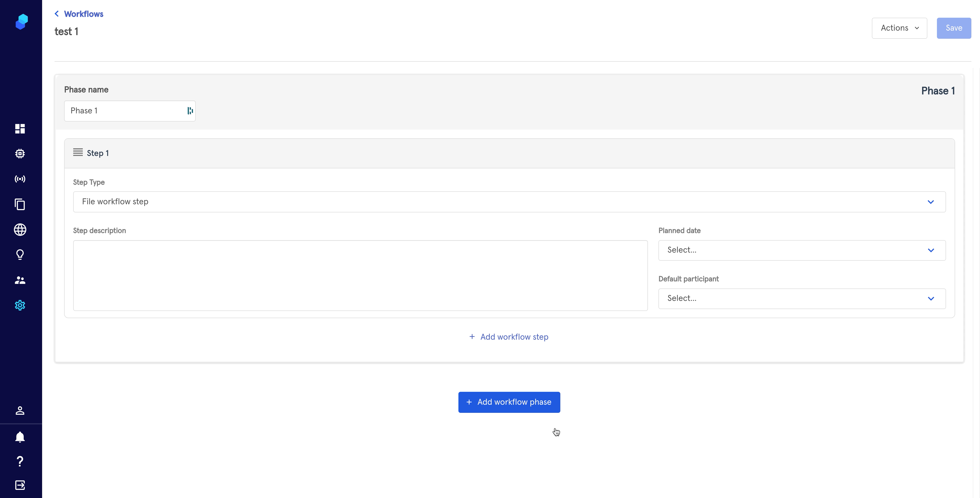Click the Add workflow step link

coord(509,337)
